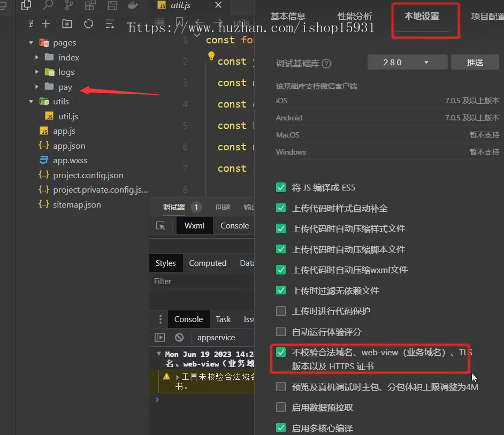Viewport: 504px width, 435px height.
Task: Open the Explorer files icon in the activity bar
Action: coord(26,5)
